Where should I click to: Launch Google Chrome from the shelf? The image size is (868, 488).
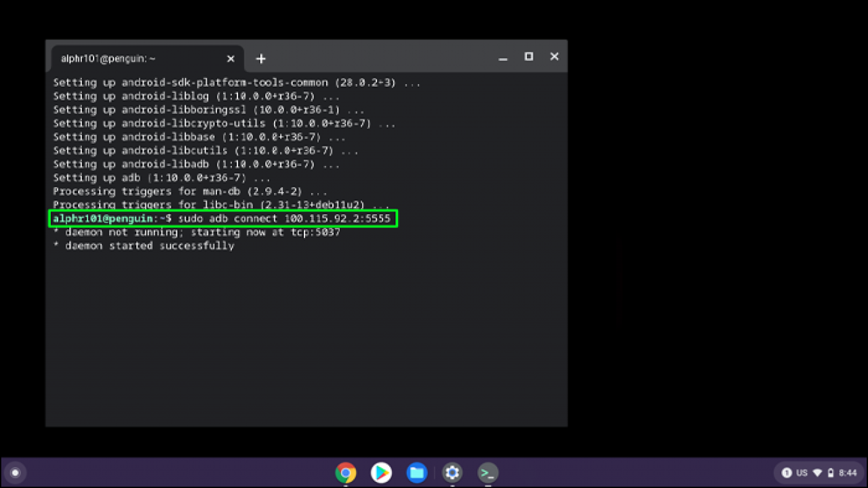tap(346, 472)
